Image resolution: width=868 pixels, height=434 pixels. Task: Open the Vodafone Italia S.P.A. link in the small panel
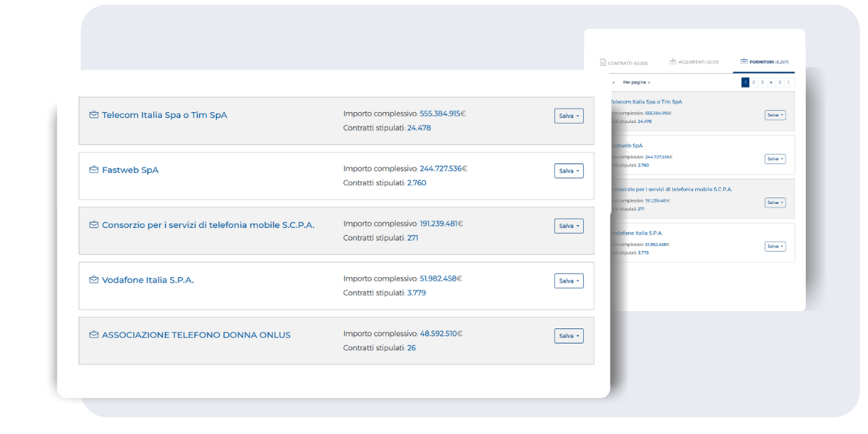[x=637, y=233]
